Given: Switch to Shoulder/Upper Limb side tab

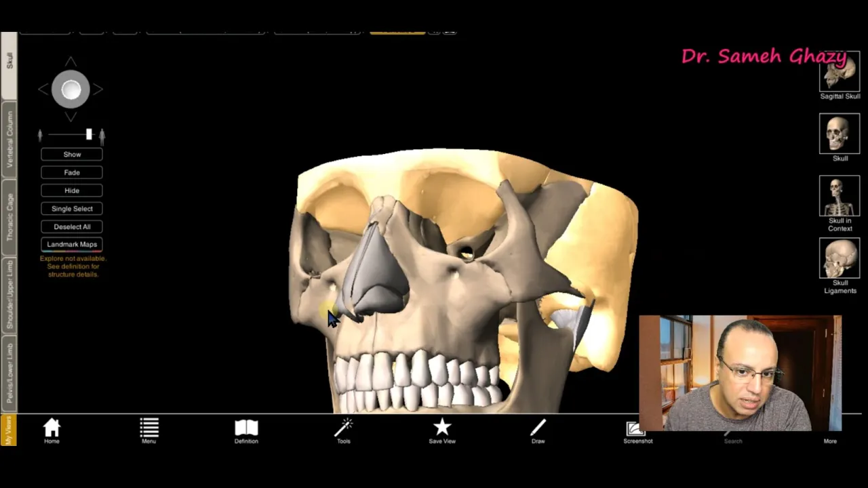Looking at the screenshot, I should pyautogui.click(x=9, y=296).
